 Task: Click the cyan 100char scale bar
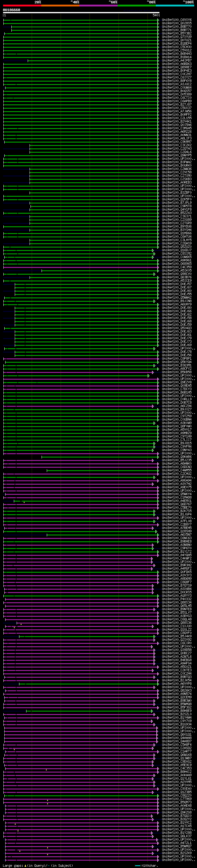(137, 866)
